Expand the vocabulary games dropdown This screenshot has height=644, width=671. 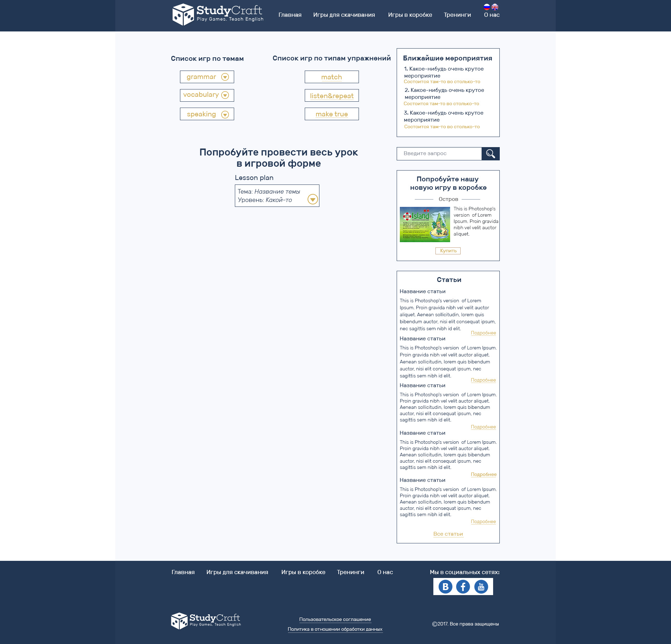click(207, 95)
